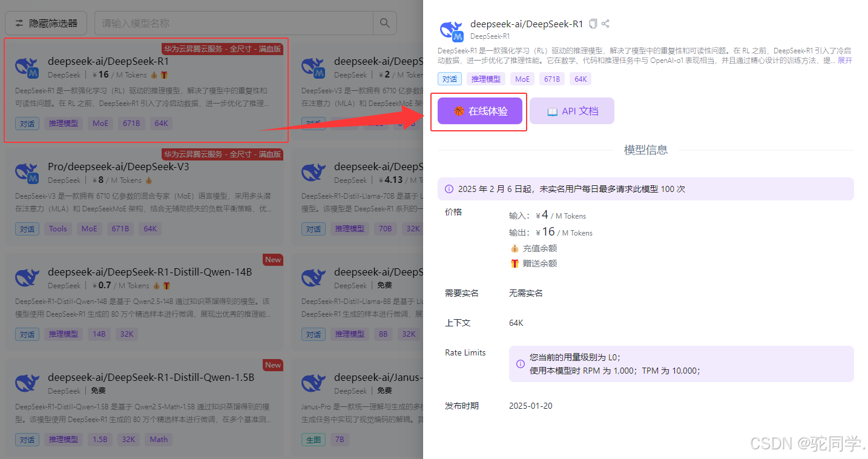Click the gift icon on the ¥0.7 Distill-Qwen-14B card
This screenshot has width=868, height=459.
166,286
